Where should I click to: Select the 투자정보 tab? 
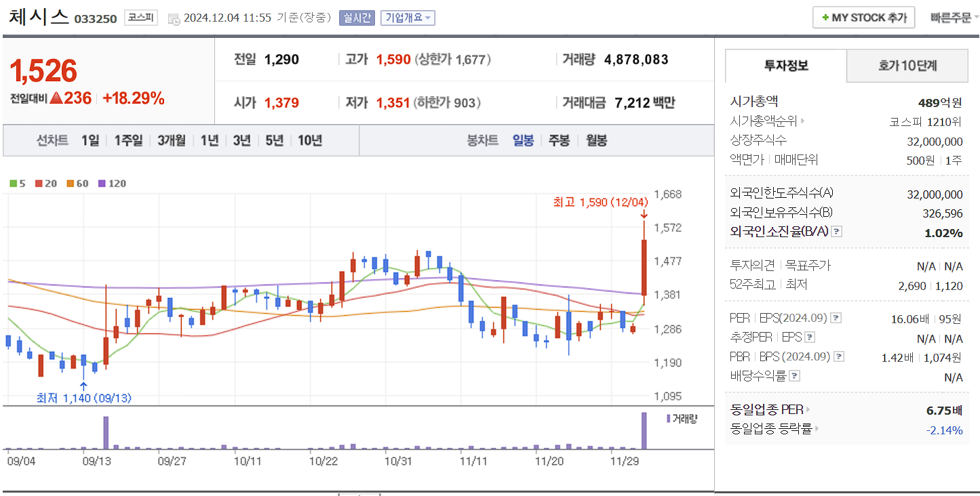click(785, 65)
